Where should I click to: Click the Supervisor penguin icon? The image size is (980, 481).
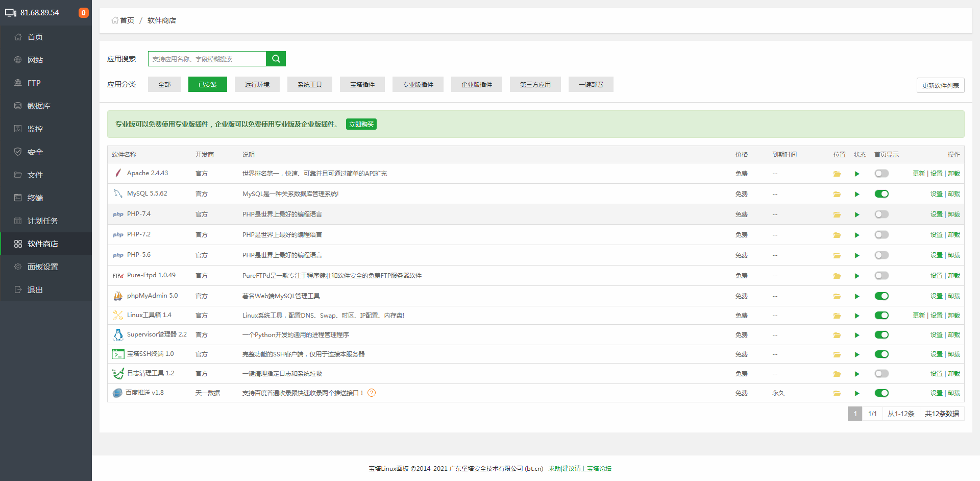[x=118, y=334]
